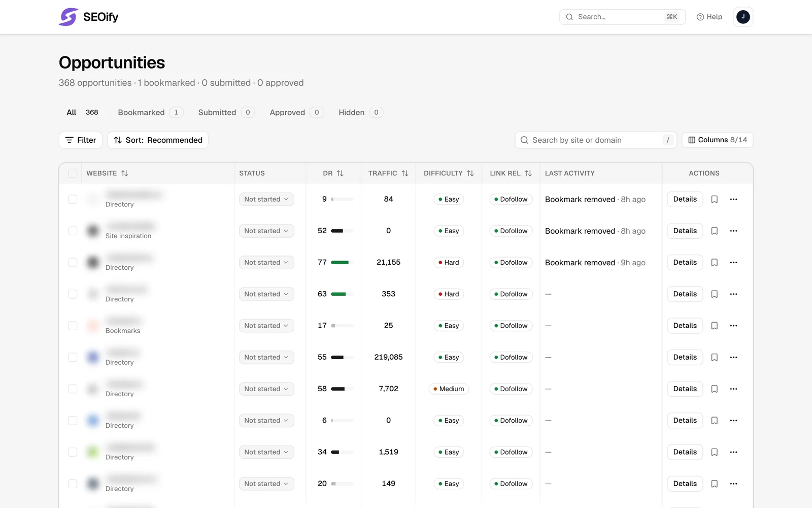Open more actions for Site inspiration row
The image size is (812, 508).
pyautogui.click(x=733, y=231)
